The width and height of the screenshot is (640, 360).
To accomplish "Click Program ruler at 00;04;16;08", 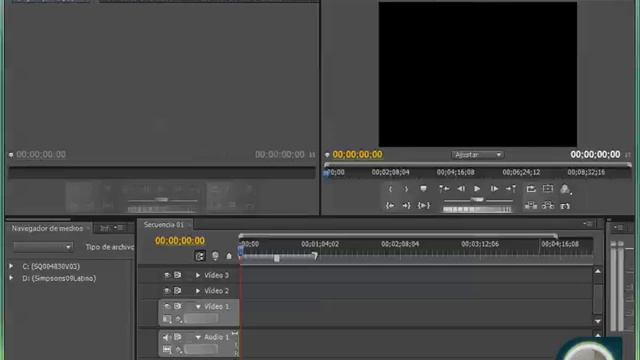I will [456, 172].
